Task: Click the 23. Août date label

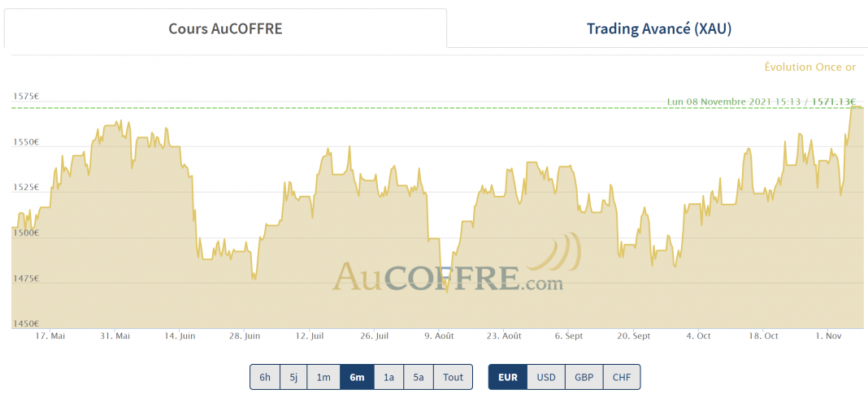Action: 503,336
